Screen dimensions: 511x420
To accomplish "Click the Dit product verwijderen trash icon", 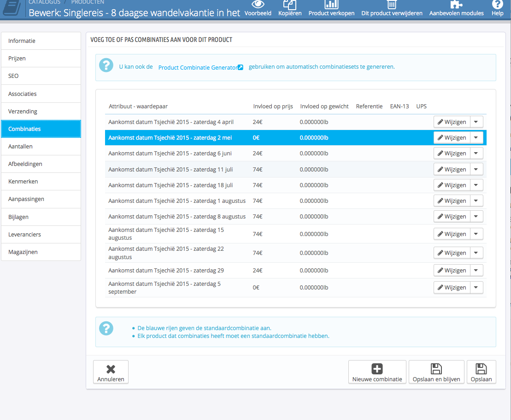I will point(392,5).
